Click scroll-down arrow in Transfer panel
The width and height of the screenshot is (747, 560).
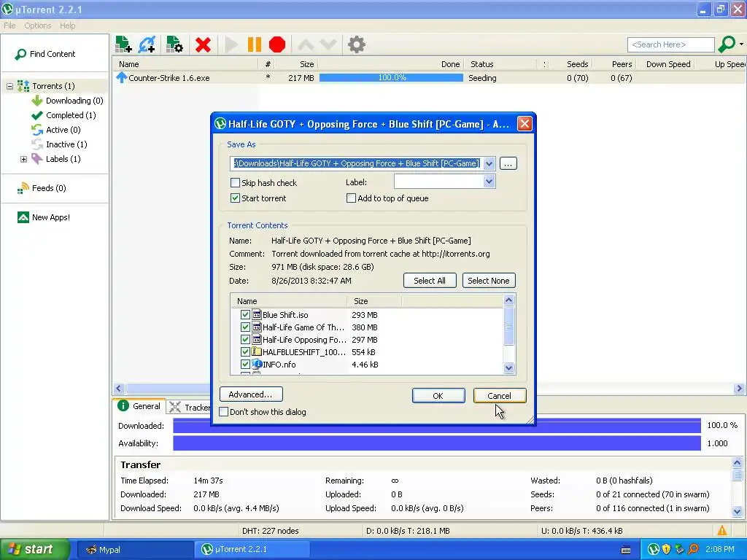(737, 512)
